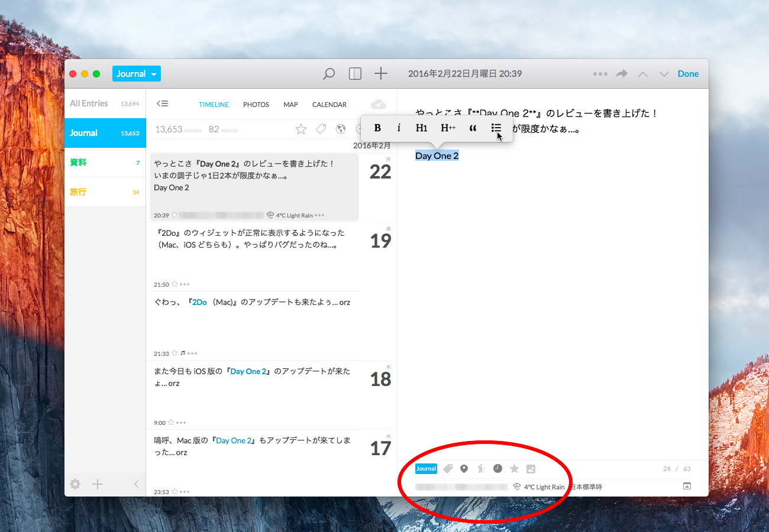Click the highlighted Day One 2 text in editor
769x532 pixels.
(437, 156)
